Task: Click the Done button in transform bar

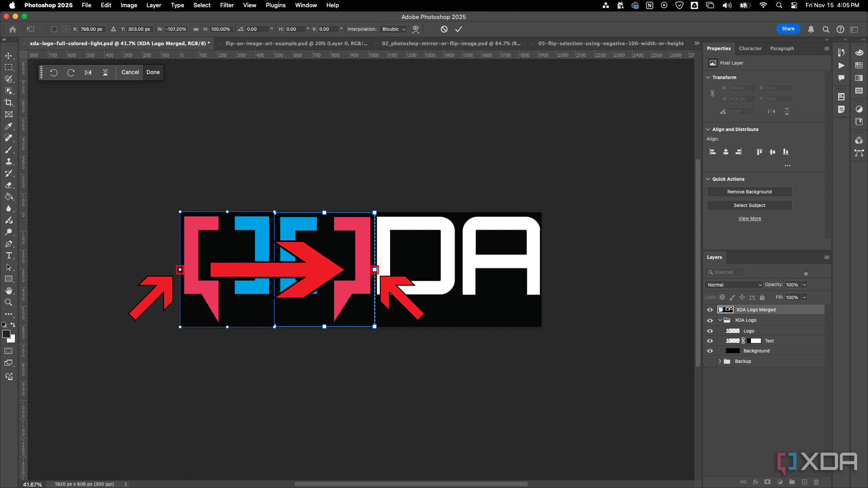Action: point(153,72)
